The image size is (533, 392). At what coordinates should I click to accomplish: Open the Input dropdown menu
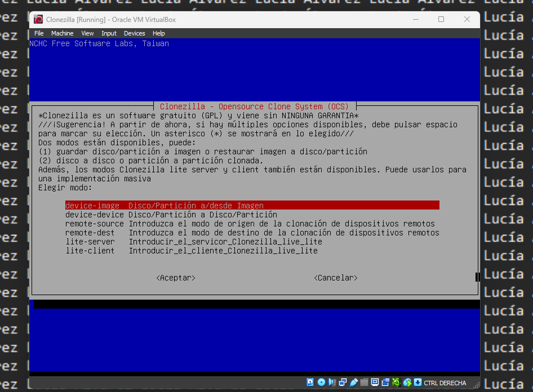109,33
